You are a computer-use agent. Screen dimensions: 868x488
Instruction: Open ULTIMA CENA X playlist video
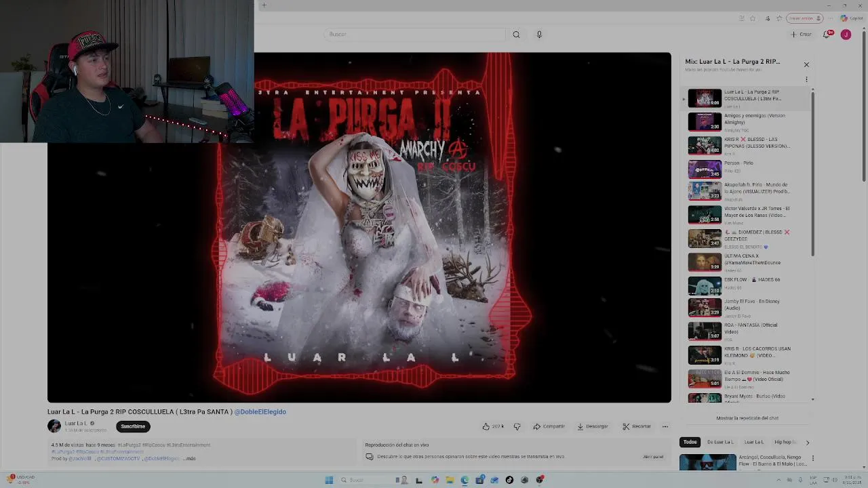(x=746, y=262)
